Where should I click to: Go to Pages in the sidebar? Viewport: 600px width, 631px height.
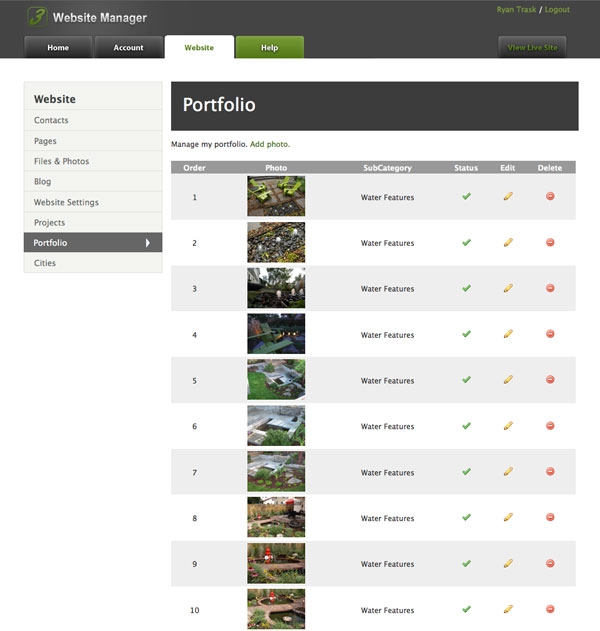[x=93, y=141]
